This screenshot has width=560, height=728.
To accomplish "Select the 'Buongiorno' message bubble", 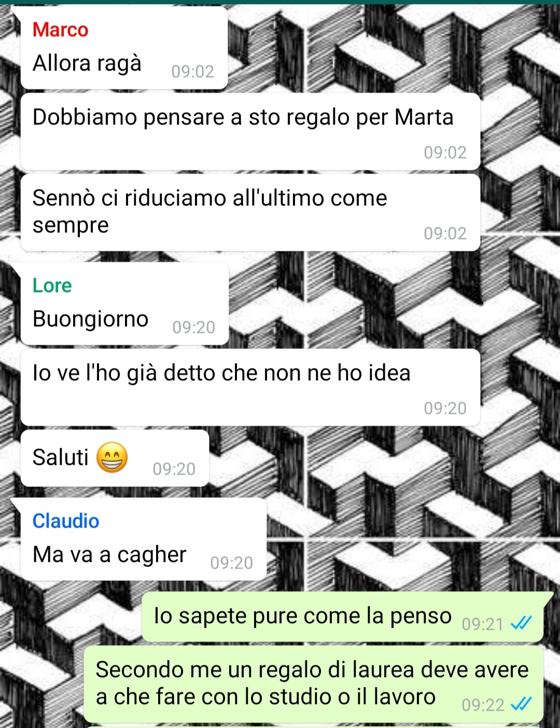I will pos(124,304).
